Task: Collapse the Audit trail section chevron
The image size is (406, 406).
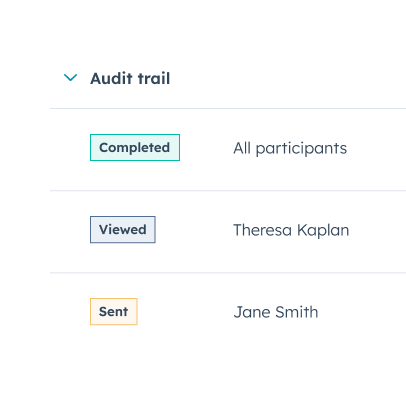Action: (70, 78)
